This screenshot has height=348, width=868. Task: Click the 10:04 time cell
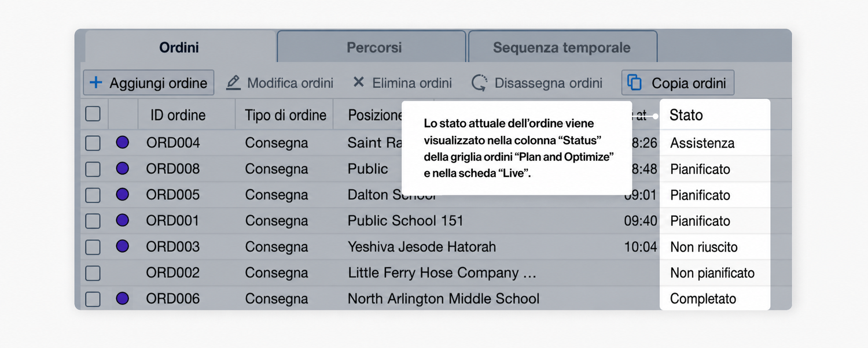(x=641, y=247)
